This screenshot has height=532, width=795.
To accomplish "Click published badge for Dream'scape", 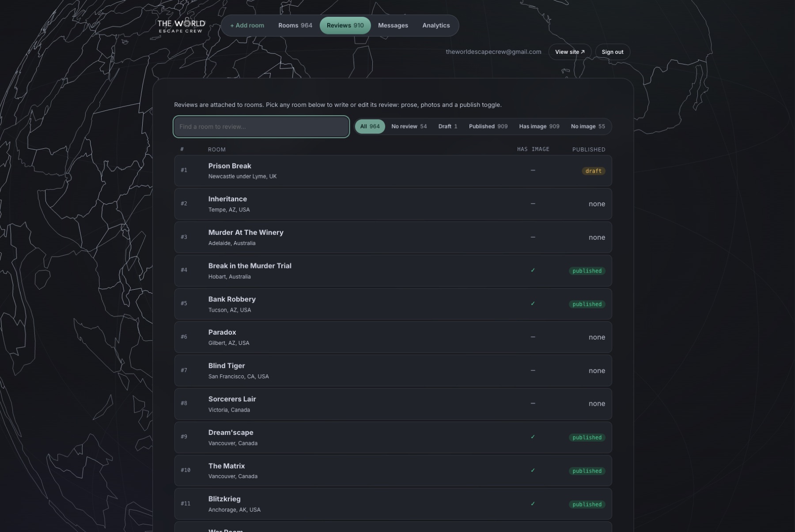I will pyautogui.click(x=587, y=438).
